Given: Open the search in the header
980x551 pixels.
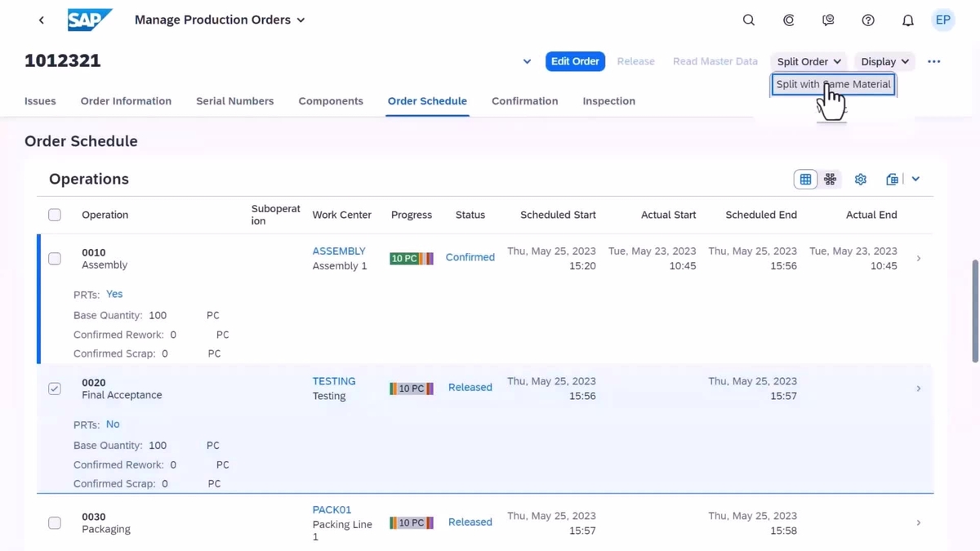Looking at the screenshot, I should [748, 20].
